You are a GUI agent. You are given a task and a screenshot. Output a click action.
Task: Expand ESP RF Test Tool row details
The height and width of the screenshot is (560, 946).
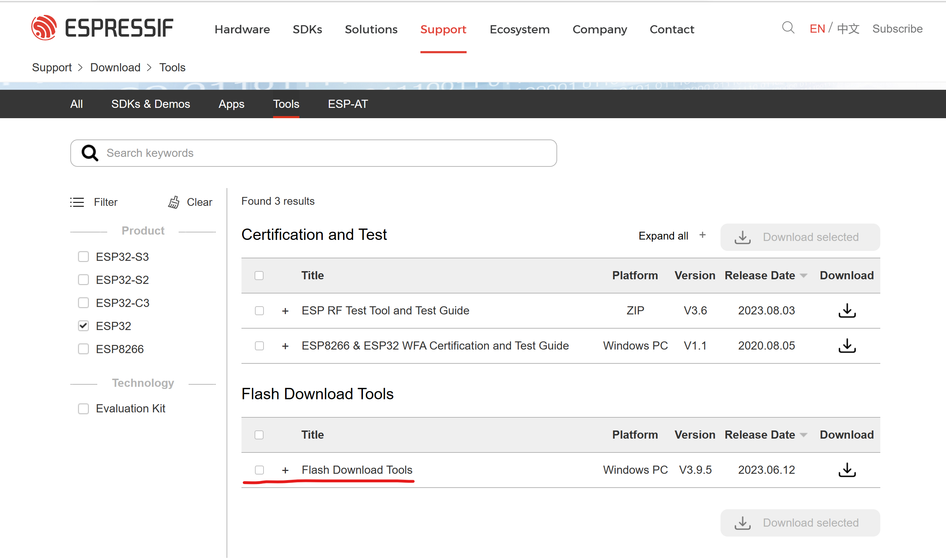tap(286, 311)
